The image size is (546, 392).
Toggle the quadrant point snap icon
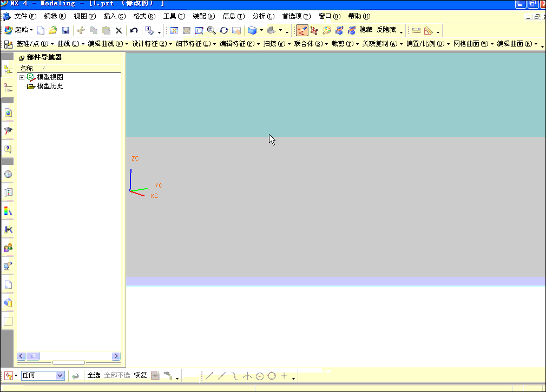coord(272,376)
